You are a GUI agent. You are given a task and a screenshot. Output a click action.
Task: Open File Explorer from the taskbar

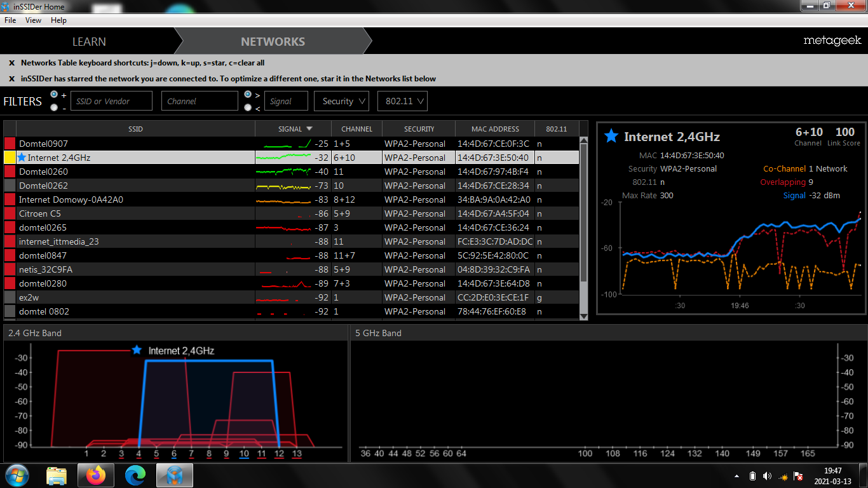point(57,475)
